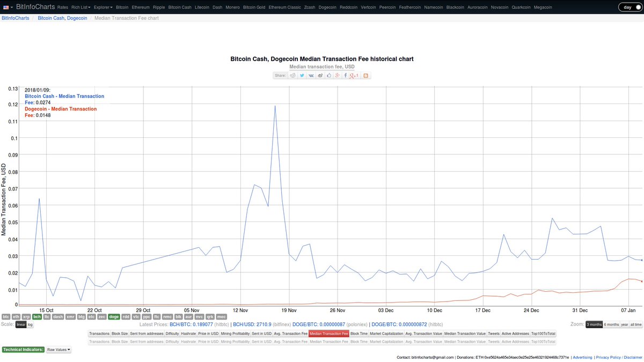Screen dimensions: 644x362
Task: Click Technical Indicators green label
Action: pyautogui.click(x=23, y=349)
